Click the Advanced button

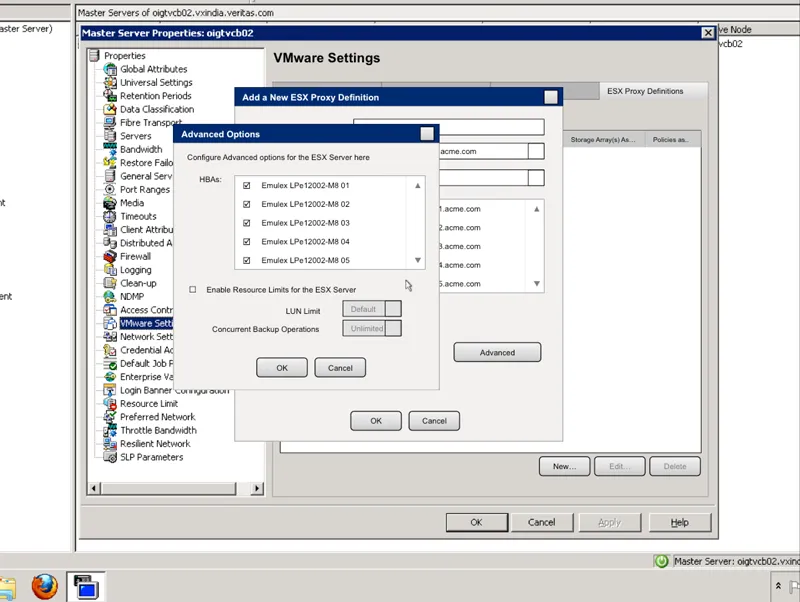tap(497, 352)
